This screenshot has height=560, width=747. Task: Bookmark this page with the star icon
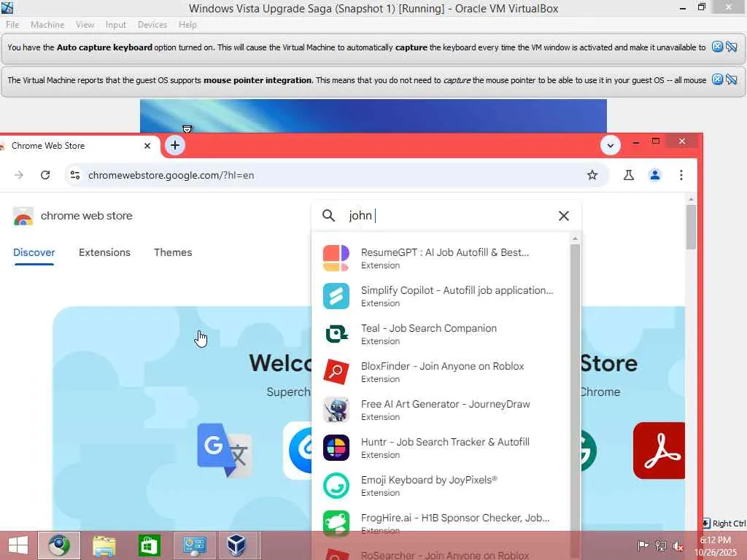click(592, 175)
